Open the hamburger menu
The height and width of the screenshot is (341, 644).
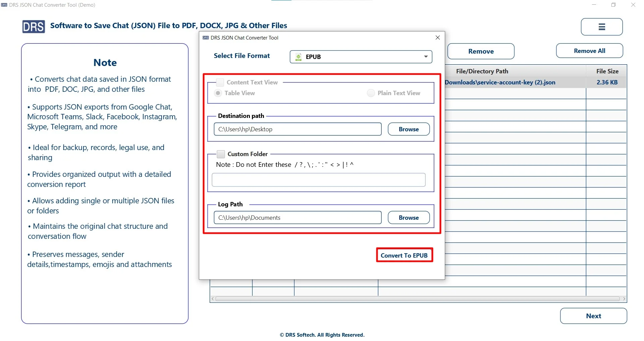pyautogui.click(x=601, y=27)
